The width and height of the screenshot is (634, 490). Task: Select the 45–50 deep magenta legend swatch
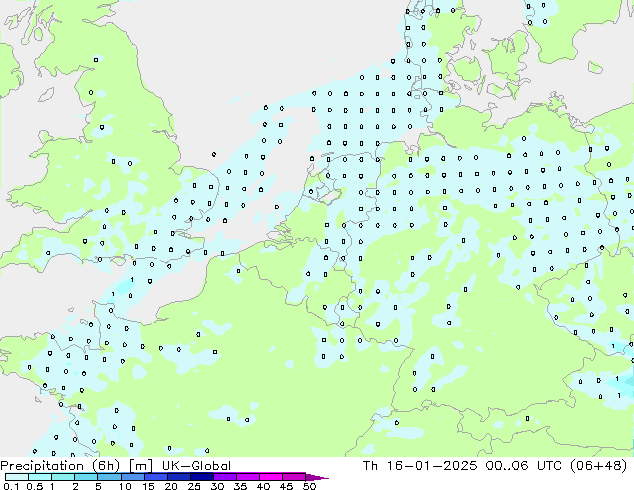tap(294, 477)
